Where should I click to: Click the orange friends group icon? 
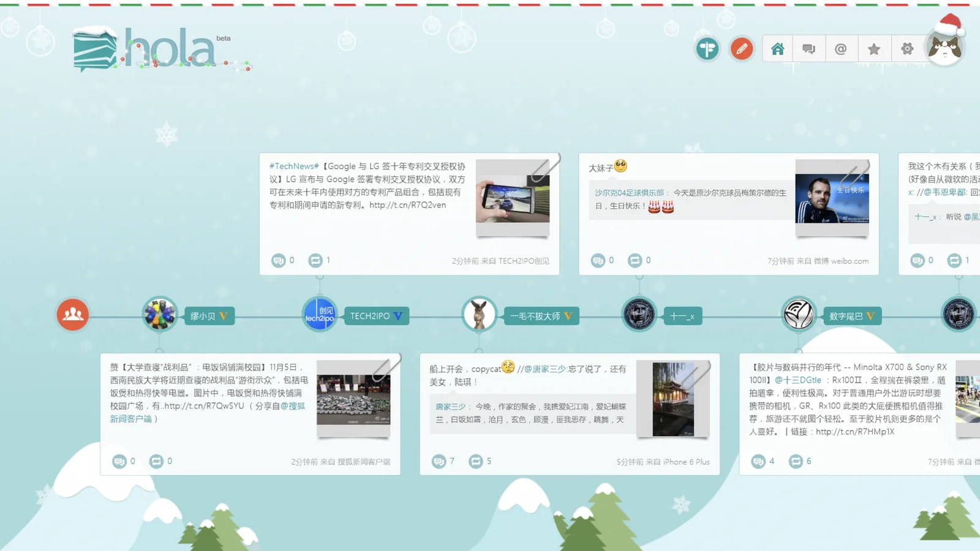coord(73,315)
